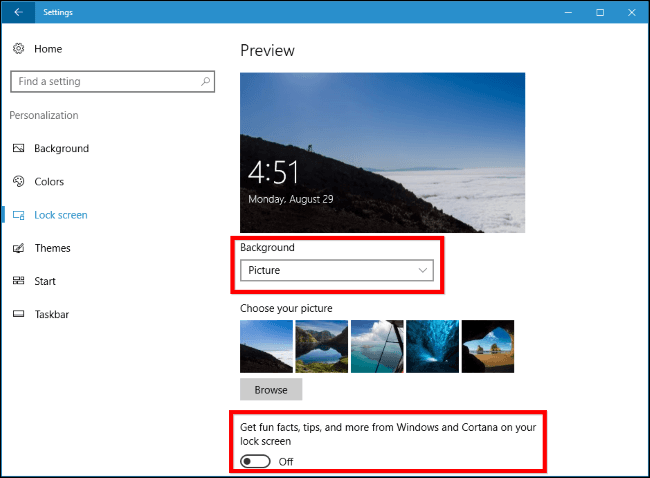Screen dimensions: 650x478
Task: Choose the mountain slope cloud picture thumbnail
Action: (x=266, y=346)
